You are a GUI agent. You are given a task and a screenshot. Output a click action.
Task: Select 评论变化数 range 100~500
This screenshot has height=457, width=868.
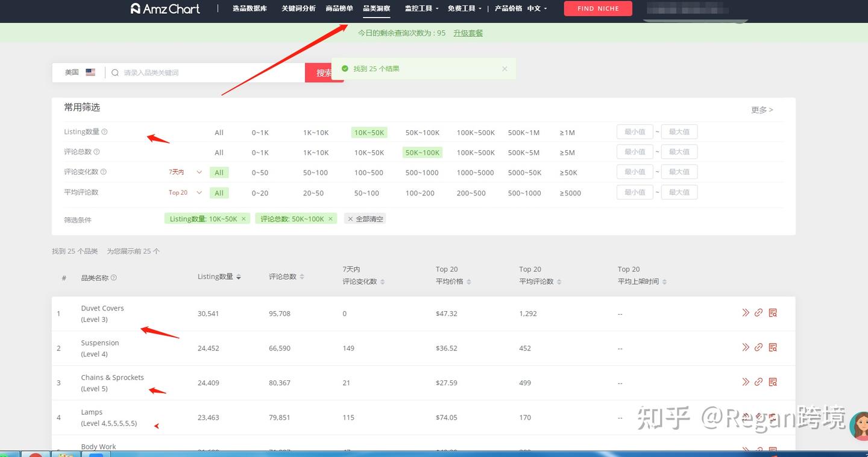tap(369, 172)
